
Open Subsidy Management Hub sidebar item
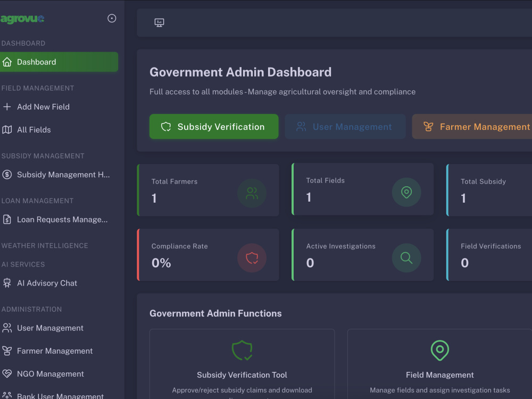pyautogui.click(x=59, y=174)
